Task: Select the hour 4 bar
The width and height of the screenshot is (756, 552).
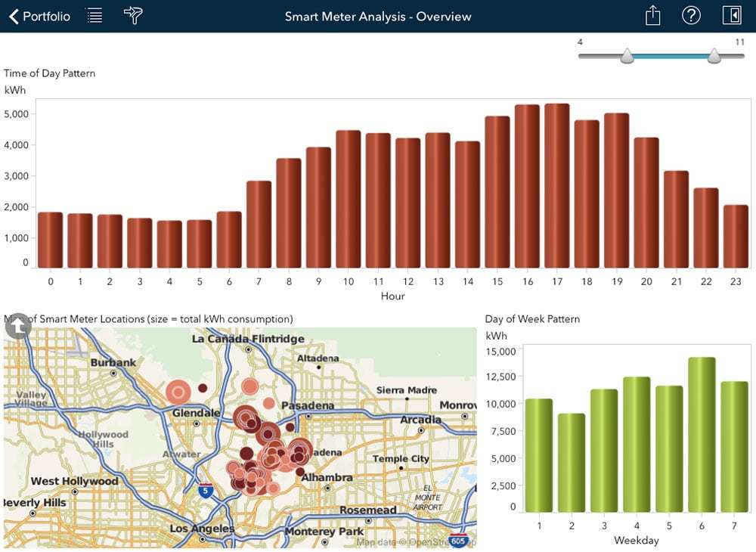Action: [x=169, y=243]
